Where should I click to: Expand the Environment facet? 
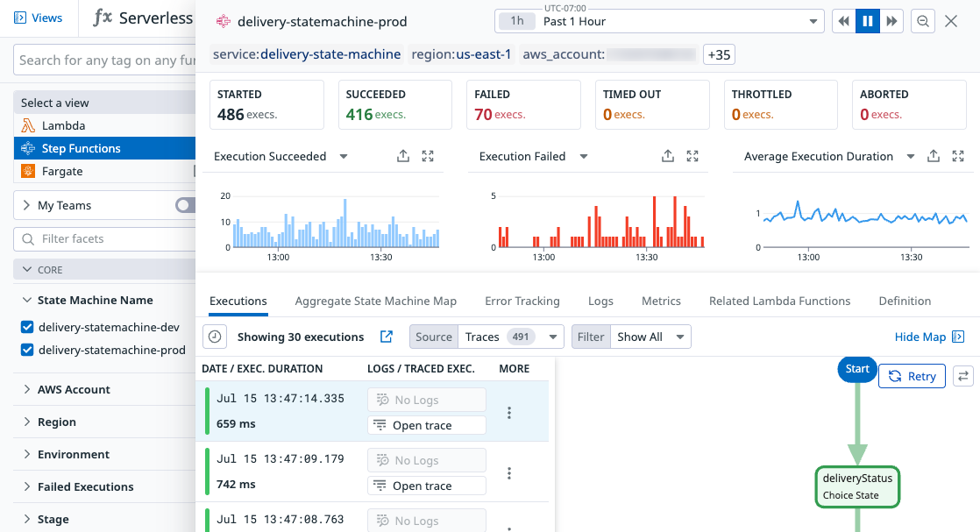(x=27, y=454)
